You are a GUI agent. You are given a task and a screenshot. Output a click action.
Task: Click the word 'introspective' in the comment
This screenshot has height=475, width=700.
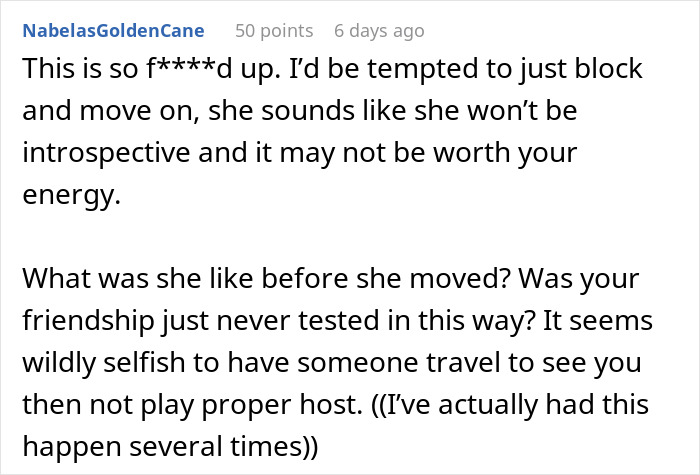[x=106, y=153]
